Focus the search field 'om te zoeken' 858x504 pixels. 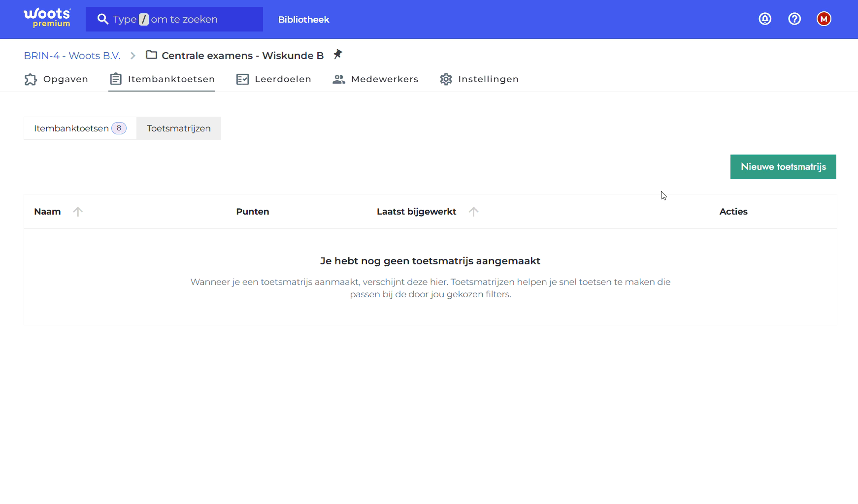coord(174,19)
